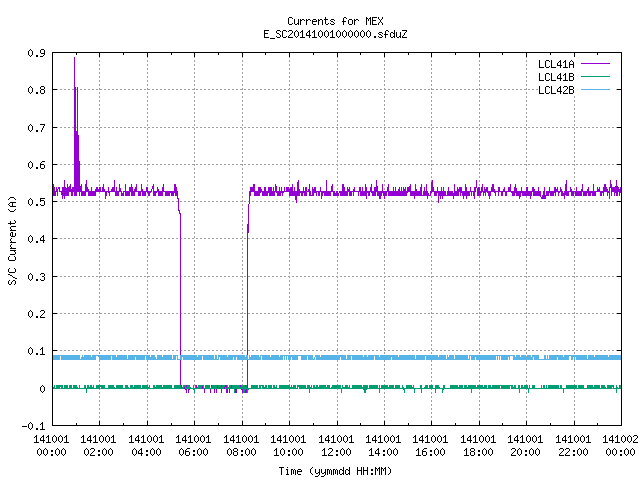Click the 0.7 y-axis tick label
The image size is (640, 480).
[37, 128]
